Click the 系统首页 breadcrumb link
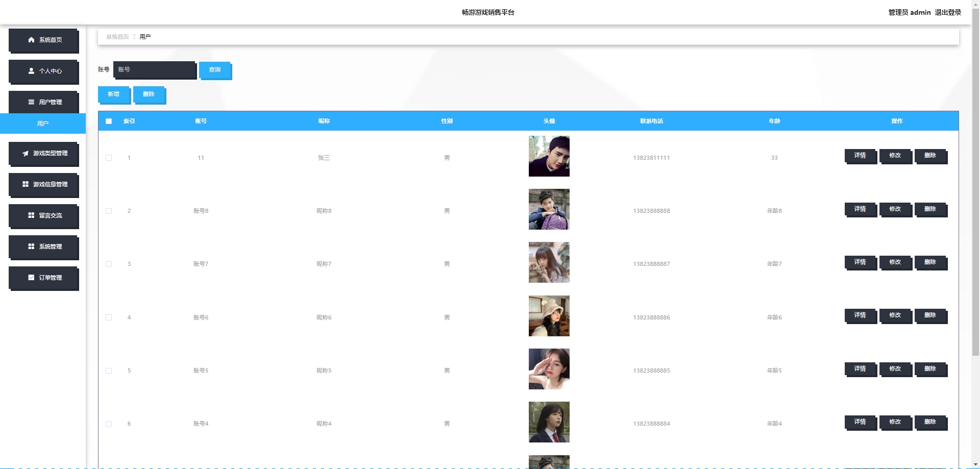Viewport: 980px width, 469px height. (117, 37)
